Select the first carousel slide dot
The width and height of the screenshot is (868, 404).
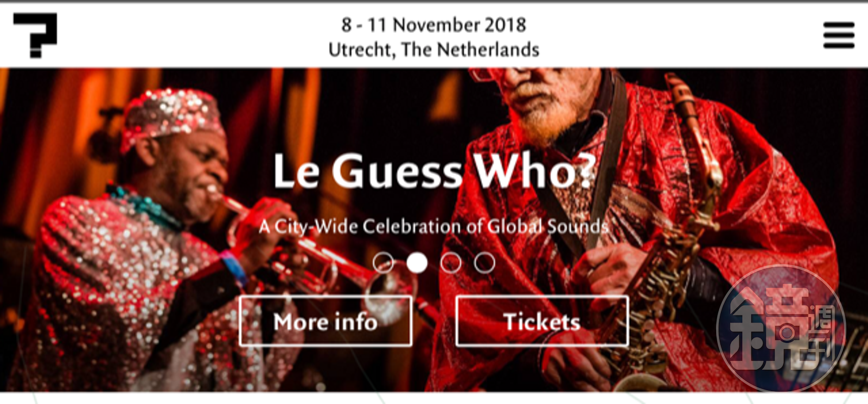383,263
